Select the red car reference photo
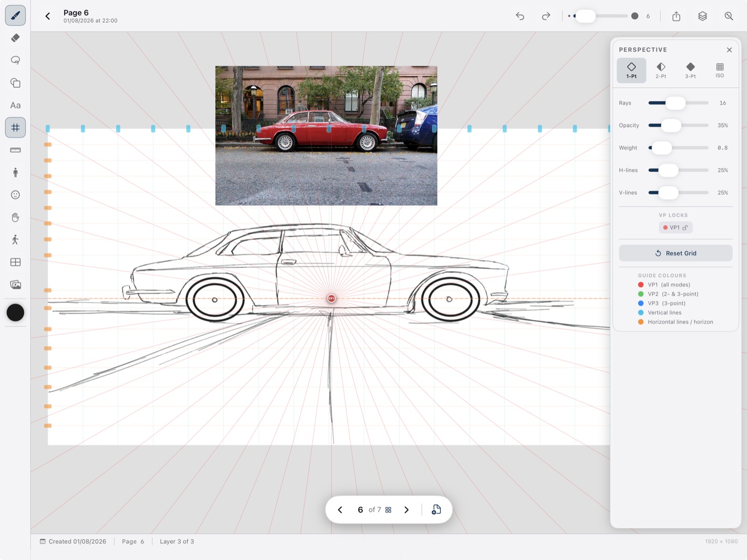The image size is (747, 560). pos(326,135)
